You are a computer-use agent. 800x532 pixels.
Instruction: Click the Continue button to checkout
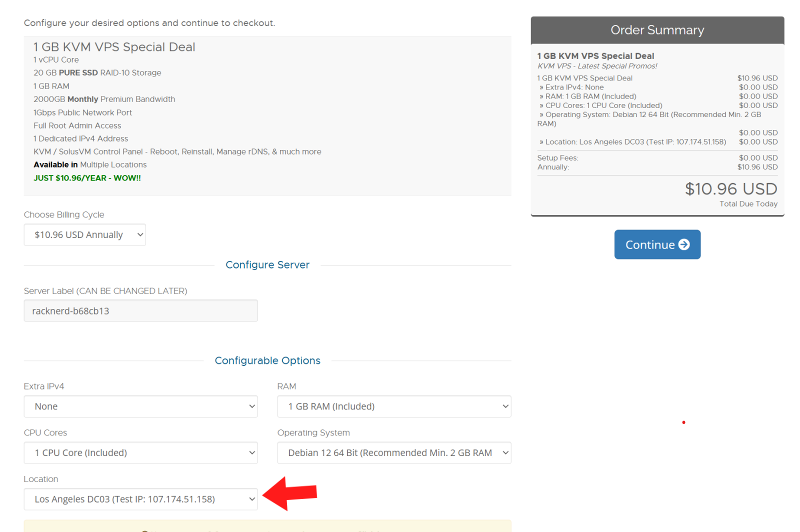(x=657, y=244)
